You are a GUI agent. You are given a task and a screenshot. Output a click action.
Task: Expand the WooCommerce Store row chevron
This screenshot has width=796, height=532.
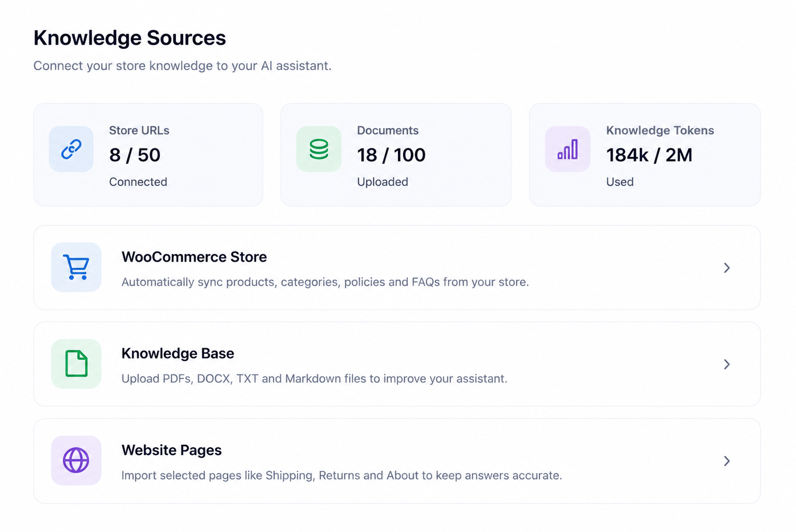click(726, 268)
